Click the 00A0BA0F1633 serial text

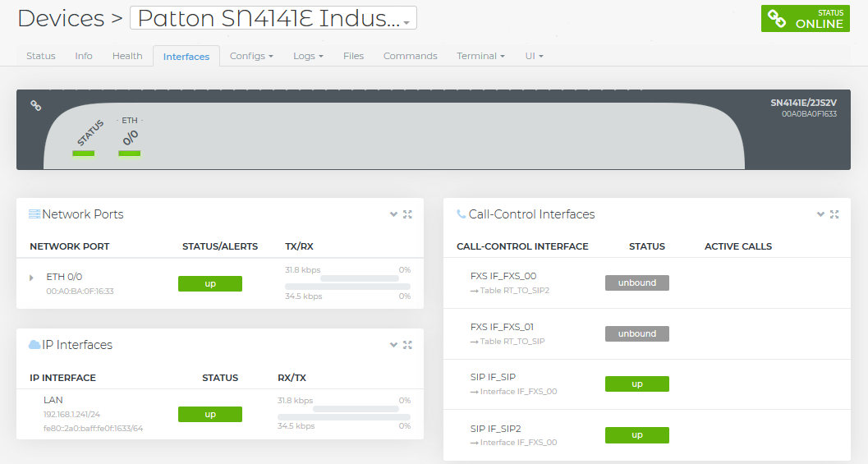(x=809, y=114)
